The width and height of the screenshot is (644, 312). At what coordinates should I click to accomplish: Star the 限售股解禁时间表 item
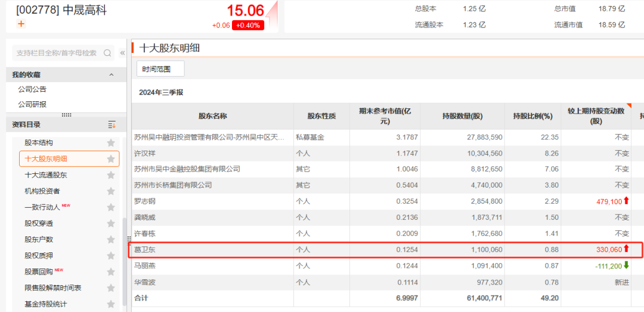tap(111, 288)
